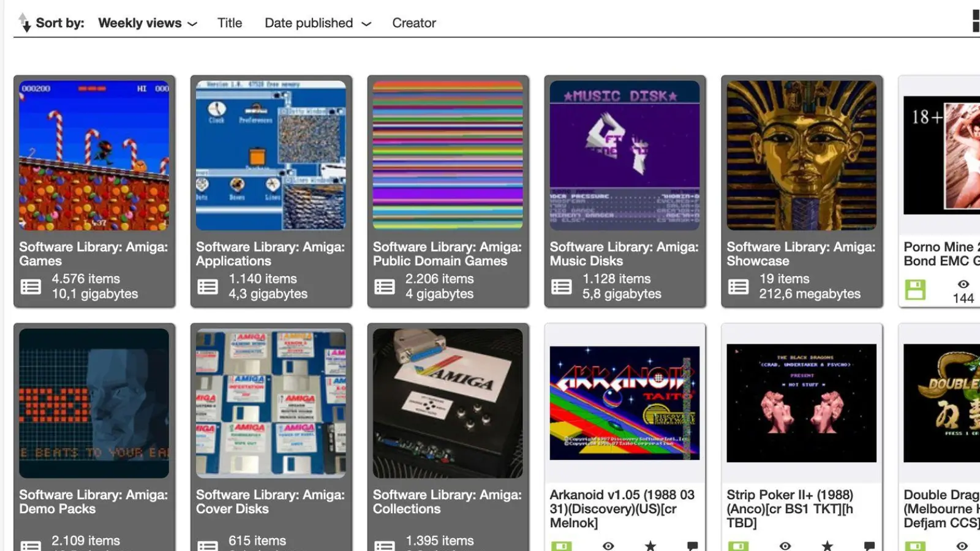Screen dimensions: 980x551
Task: Toggle the eye icon showing 144 views
Action: pos(963,284)
